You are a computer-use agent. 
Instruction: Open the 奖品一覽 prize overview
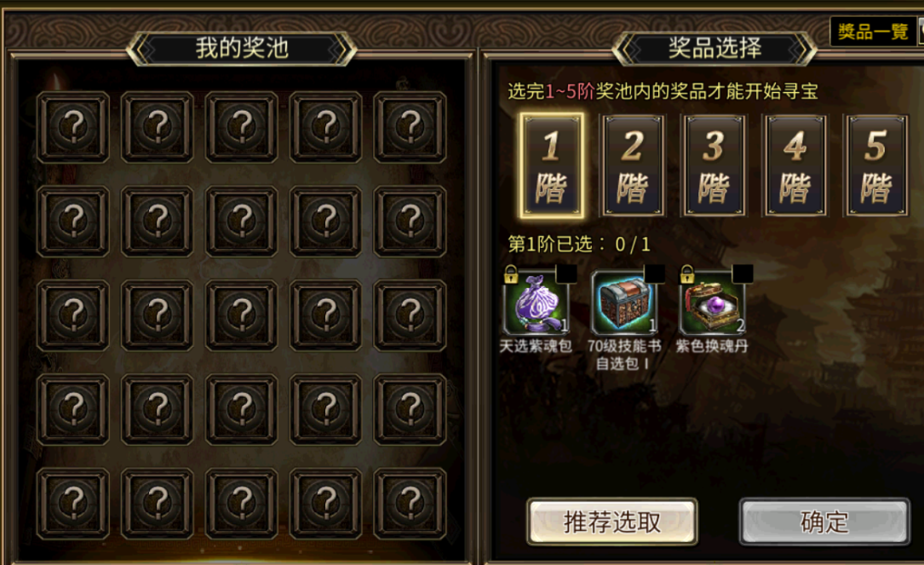tap(873, 32)
